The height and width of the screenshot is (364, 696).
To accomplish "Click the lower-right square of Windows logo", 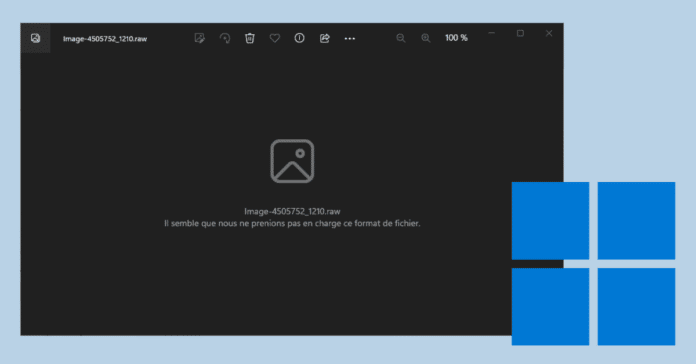I will point(637,307).
